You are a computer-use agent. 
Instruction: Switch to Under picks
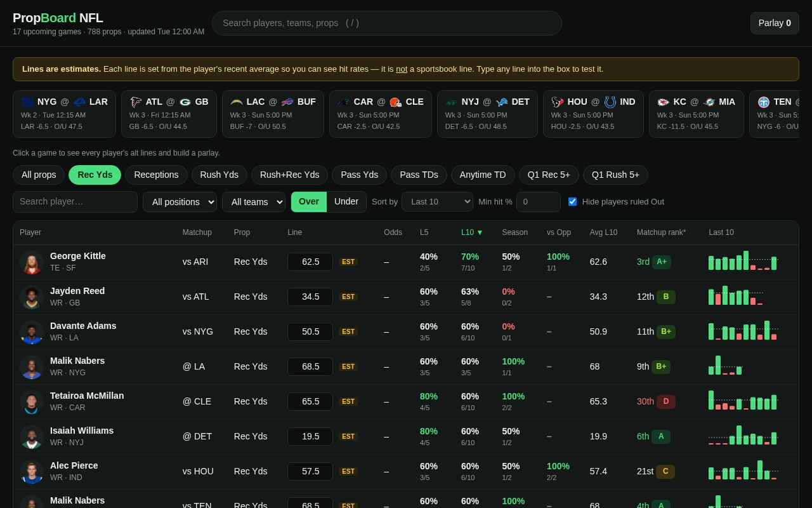pyautogui.click(x=346, y=201)
